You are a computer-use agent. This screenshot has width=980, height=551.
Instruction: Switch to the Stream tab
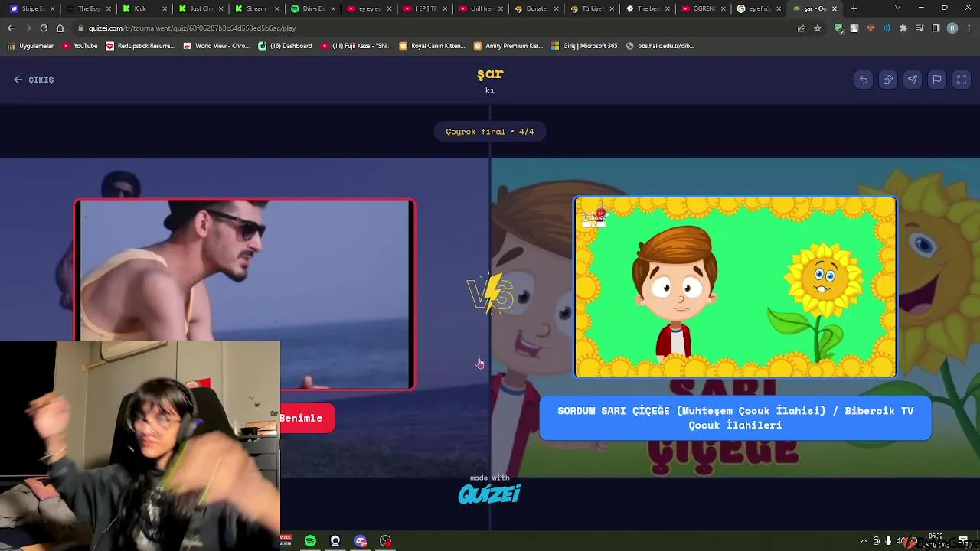[x=256, y=8]
